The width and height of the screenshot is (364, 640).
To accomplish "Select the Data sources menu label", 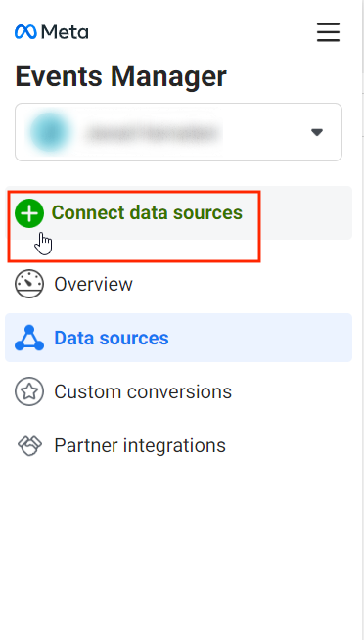I will pos(112,338).
